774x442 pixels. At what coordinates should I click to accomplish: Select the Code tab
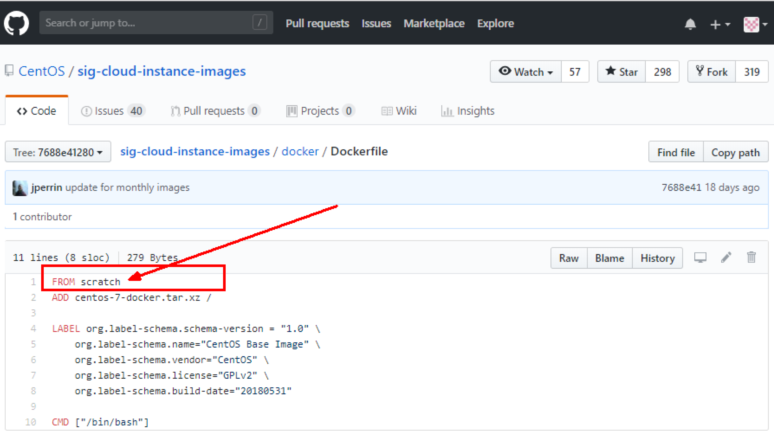click(37, 111)
